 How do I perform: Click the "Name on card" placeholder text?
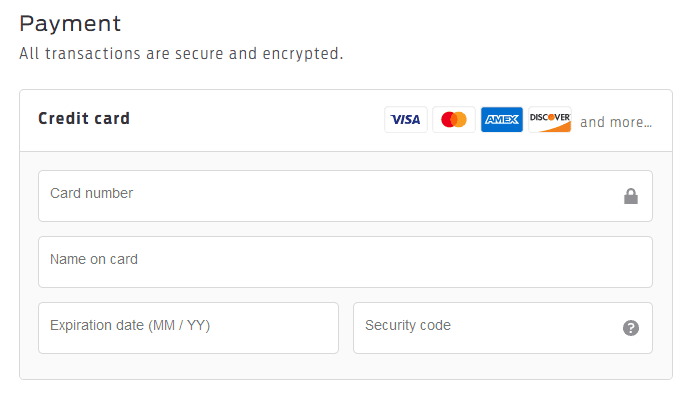coord(94,259)
